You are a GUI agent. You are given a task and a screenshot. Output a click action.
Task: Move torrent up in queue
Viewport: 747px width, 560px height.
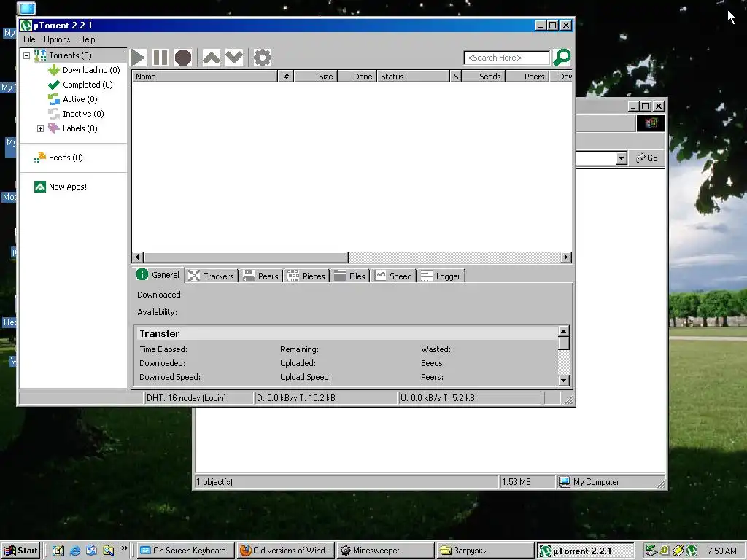[x=211, y=58]
